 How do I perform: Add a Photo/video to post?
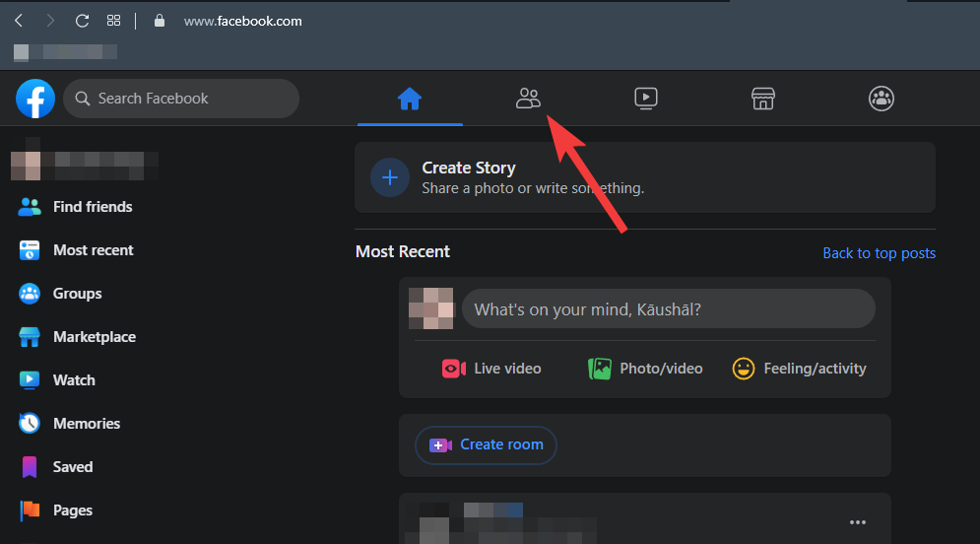click(645, 369)
